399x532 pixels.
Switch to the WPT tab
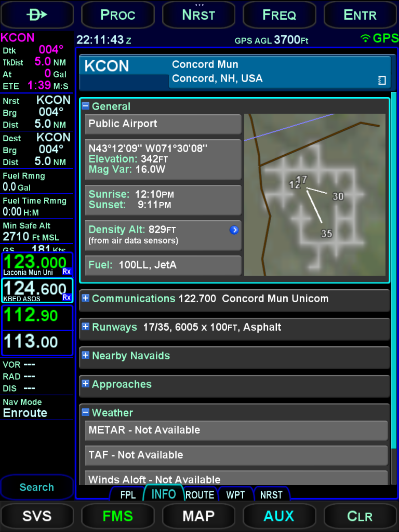click(x=235, y=495)
